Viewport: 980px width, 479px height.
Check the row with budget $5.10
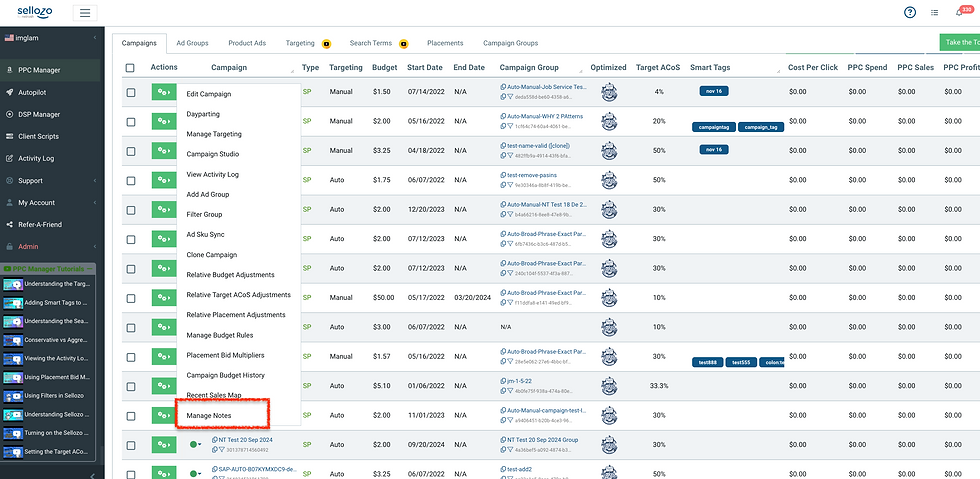click(131, 386)
